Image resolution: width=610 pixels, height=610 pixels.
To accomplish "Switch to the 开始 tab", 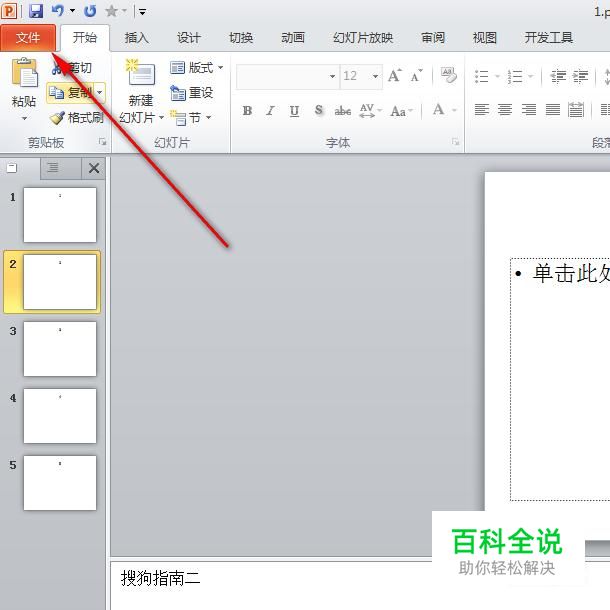I will coord(84,38).
